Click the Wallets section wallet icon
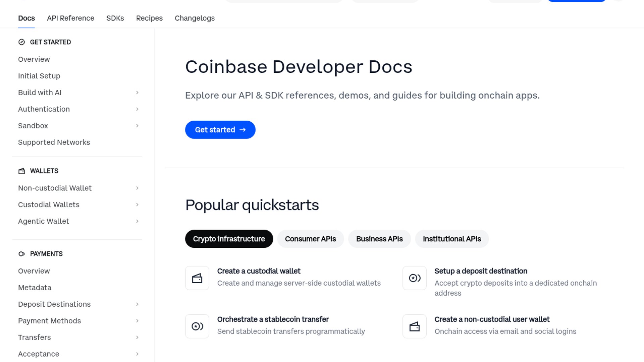644x362 pixels. coord(21,171)
